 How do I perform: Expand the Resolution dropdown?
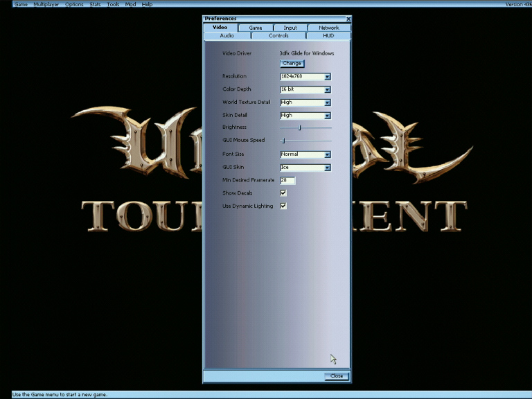(x=328, y=77)
